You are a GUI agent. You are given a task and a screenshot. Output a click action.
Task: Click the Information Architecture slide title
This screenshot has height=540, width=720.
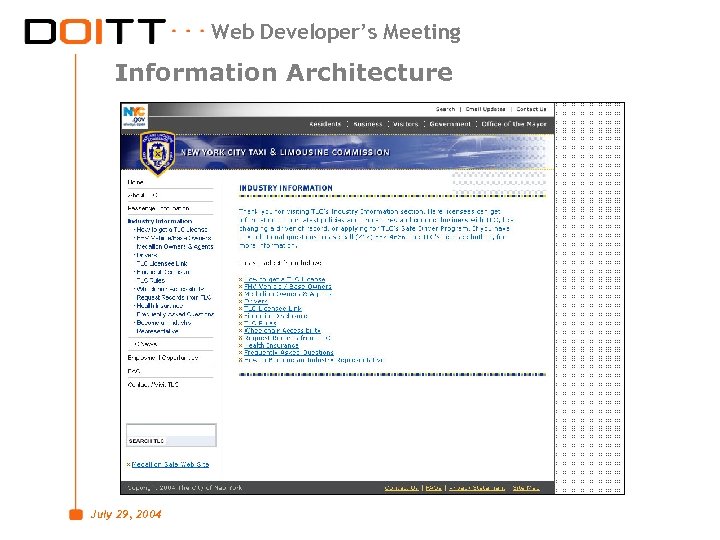[x=284, y=73]
